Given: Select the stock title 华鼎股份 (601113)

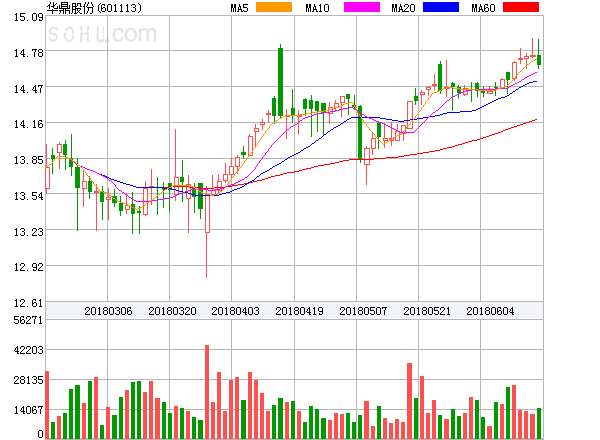Looking at the screenshot, I should pos(94,8).
